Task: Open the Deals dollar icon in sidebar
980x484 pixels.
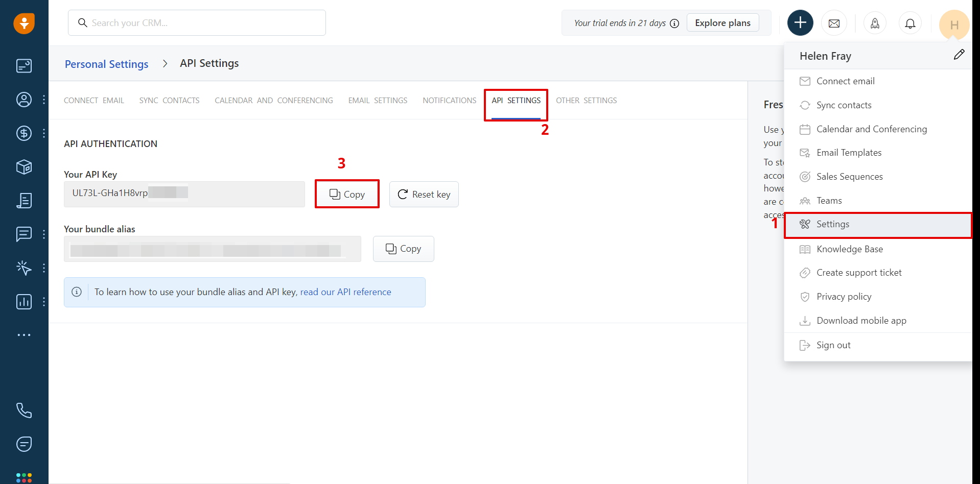Action: tap(24, 133)
